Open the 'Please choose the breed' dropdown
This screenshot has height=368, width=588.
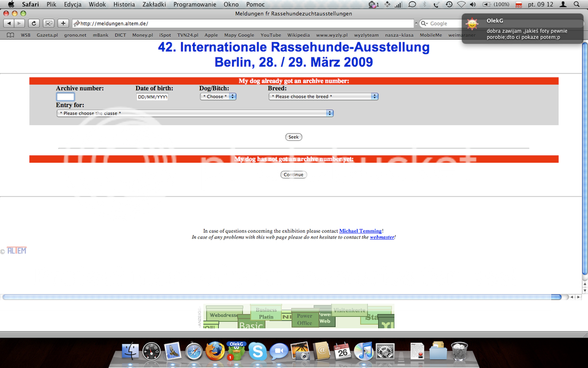pyautogui.click(x=323, y=97)
